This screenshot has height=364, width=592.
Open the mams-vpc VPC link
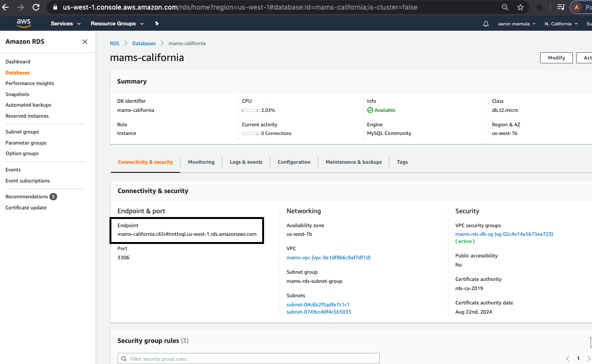click(328, 257)
